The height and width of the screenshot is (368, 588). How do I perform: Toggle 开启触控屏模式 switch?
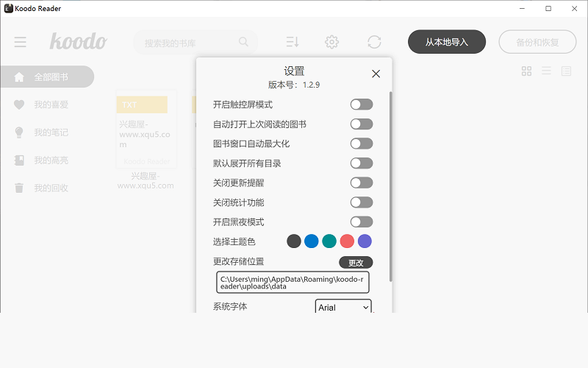[361, 105]
